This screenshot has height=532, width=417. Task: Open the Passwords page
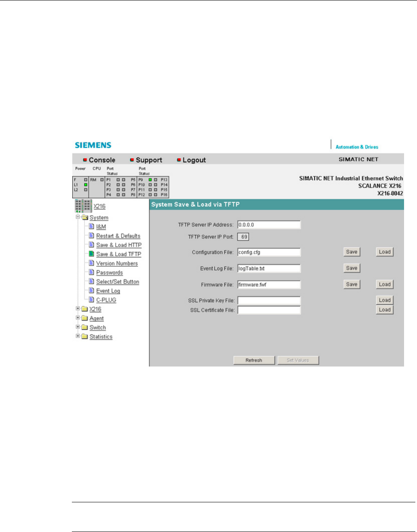click(109, 272)
